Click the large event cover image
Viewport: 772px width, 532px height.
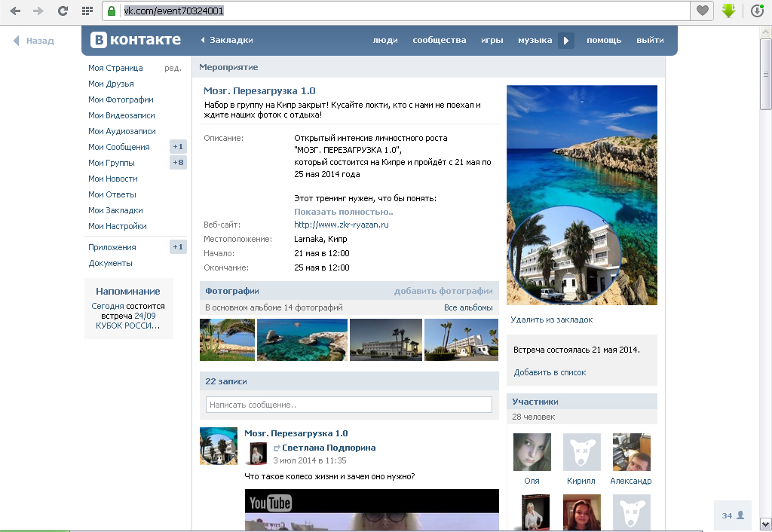coord(582,195)
